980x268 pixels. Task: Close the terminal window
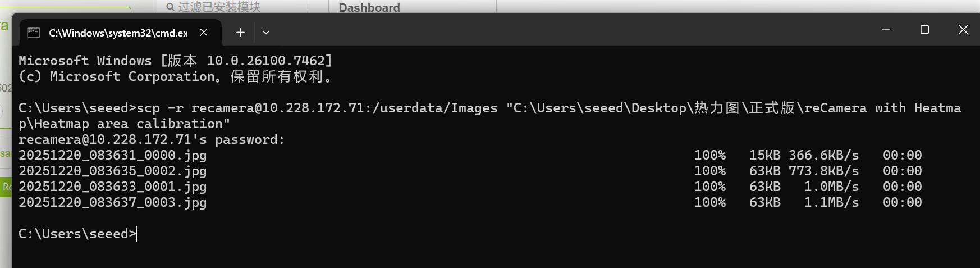963,30
